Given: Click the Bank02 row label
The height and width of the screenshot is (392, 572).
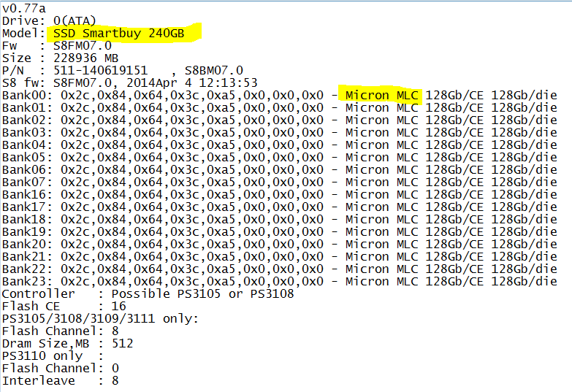Looking at the screenshot, I should 27,120.
